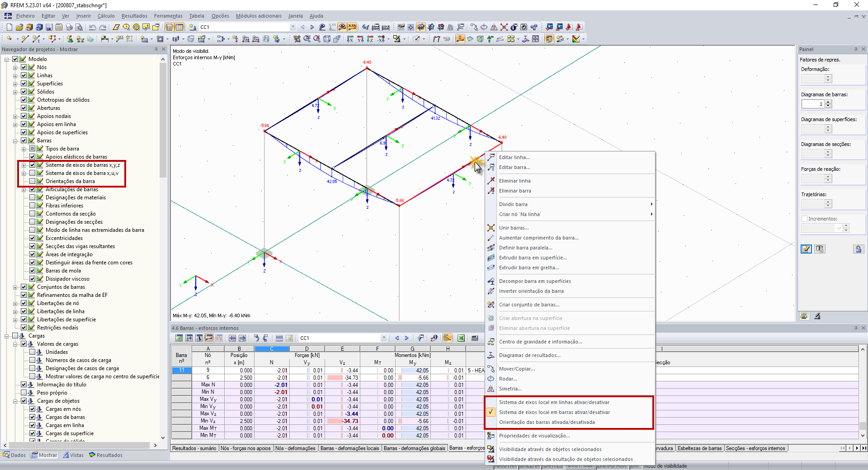
Task: Uncheck Sistema de eixos de barras x,y,z
Action: (32, 165)
